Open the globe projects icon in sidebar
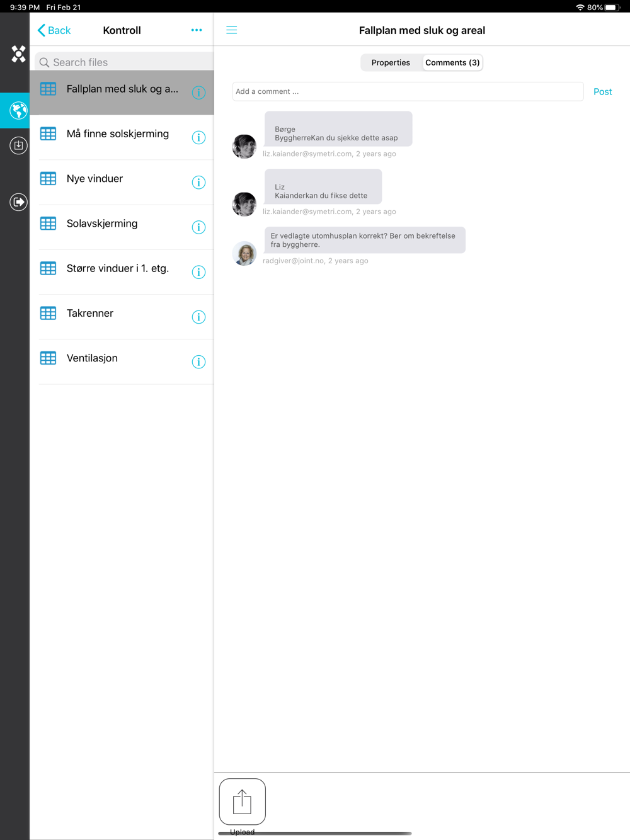 (x=18, y=111)
